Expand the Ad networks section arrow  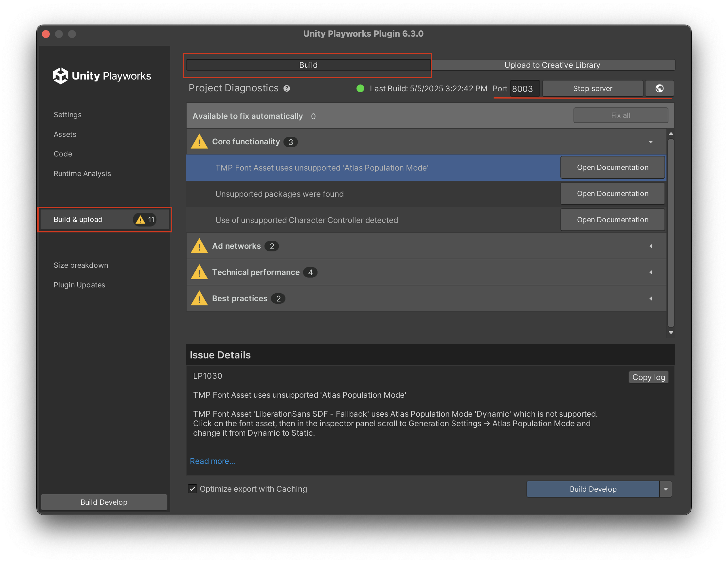click(650, 246)
